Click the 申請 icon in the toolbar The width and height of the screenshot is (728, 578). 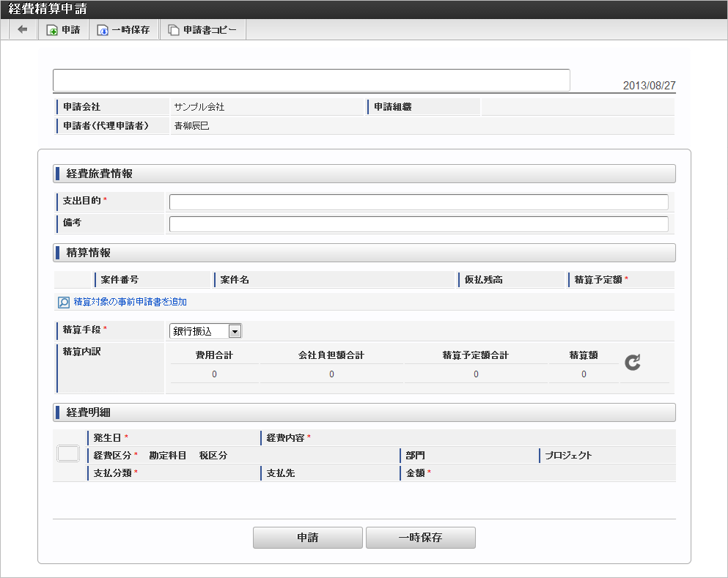[x=52, y=31]
